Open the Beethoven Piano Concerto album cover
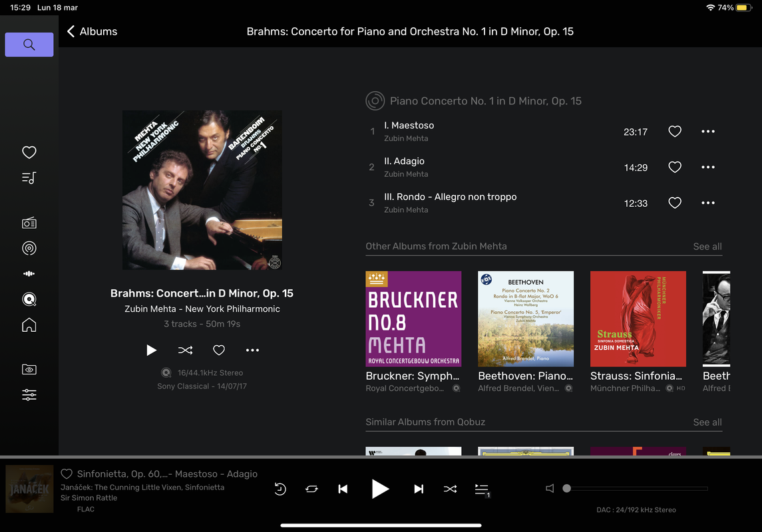Viewport: 762px width, 532px height. (x=525, y=319)
